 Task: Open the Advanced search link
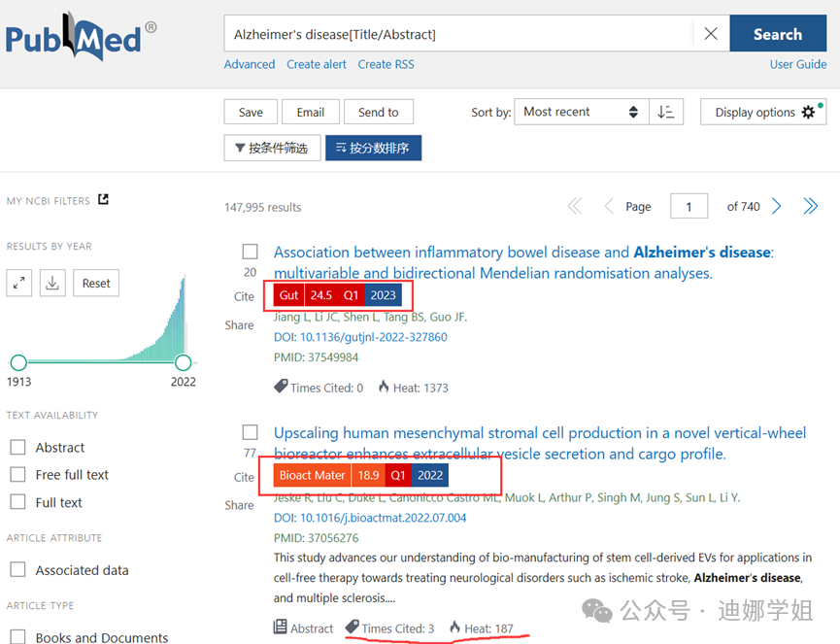pos(250,64)
